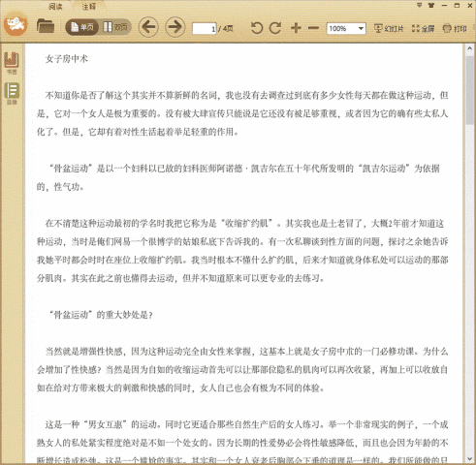Zoom out with the minus icon
This screenshot has height=465, width=476.
pyautogui.click(x=313, y=28)
